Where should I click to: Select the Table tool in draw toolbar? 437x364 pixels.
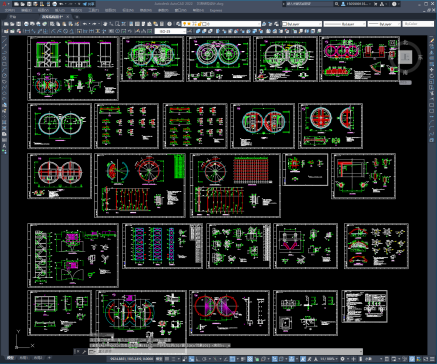4,140
